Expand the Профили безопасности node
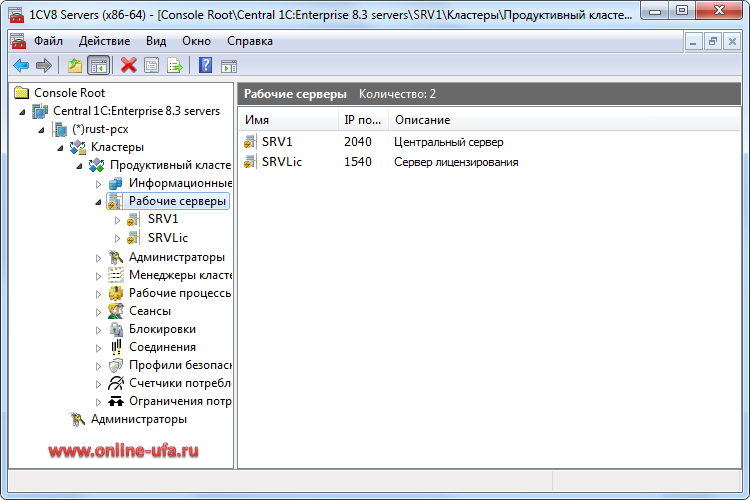Viewport: 750px width, 500px height. click(98, 366)
